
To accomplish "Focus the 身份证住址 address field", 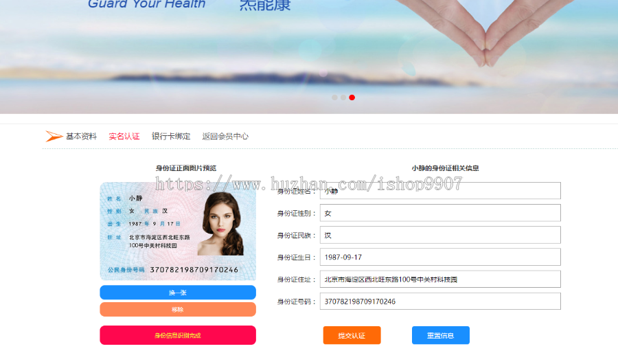I will pos(440,279).
